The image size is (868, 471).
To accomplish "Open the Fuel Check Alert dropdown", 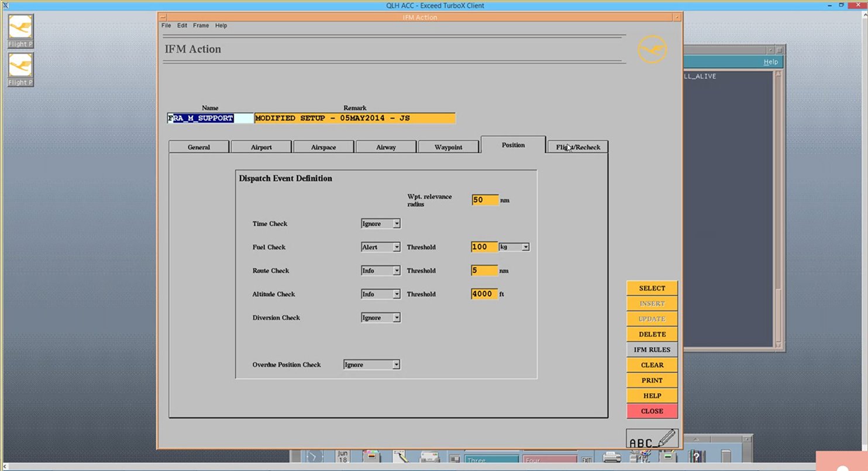I will [x=380, y=247].
